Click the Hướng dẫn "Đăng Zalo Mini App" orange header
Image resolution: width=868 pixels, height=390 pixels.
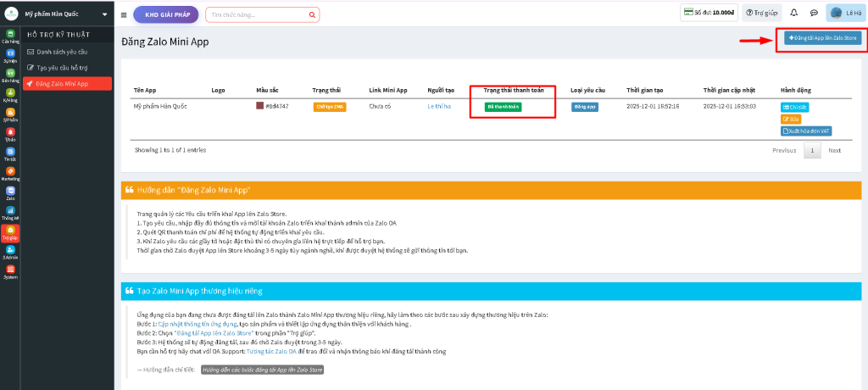(492, 190)
